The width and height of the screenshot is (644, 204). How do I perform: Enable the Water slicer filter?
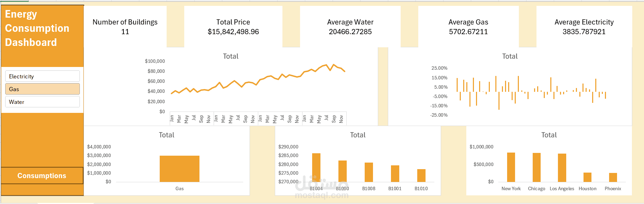[x=42, y=101]
